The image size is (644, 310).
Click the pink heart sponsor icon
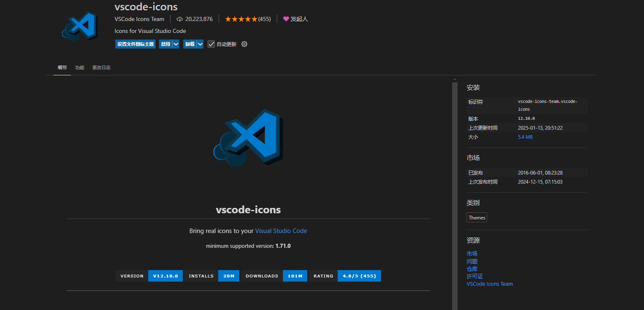click(x=286, y=19)
